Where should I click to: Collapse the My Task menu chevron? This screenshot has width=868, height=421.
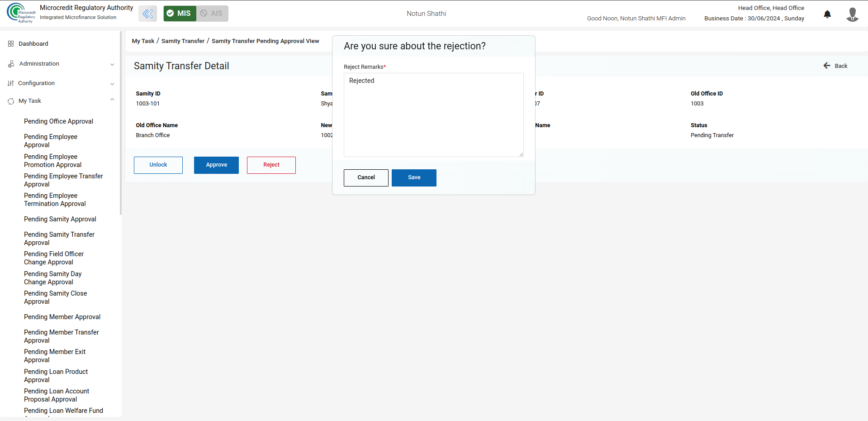click(x=112, y=100)
